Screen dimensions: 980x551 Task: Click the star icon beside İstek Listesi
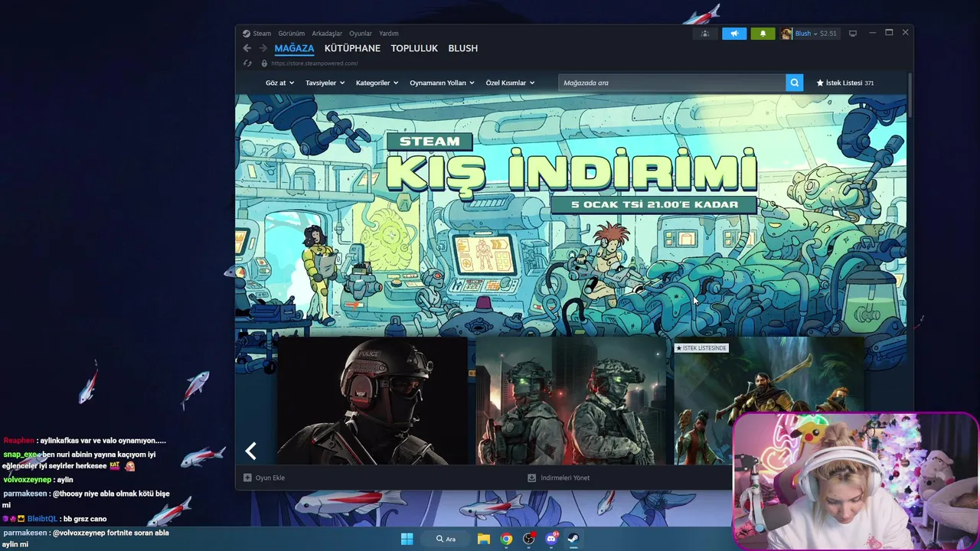[820, 83]
